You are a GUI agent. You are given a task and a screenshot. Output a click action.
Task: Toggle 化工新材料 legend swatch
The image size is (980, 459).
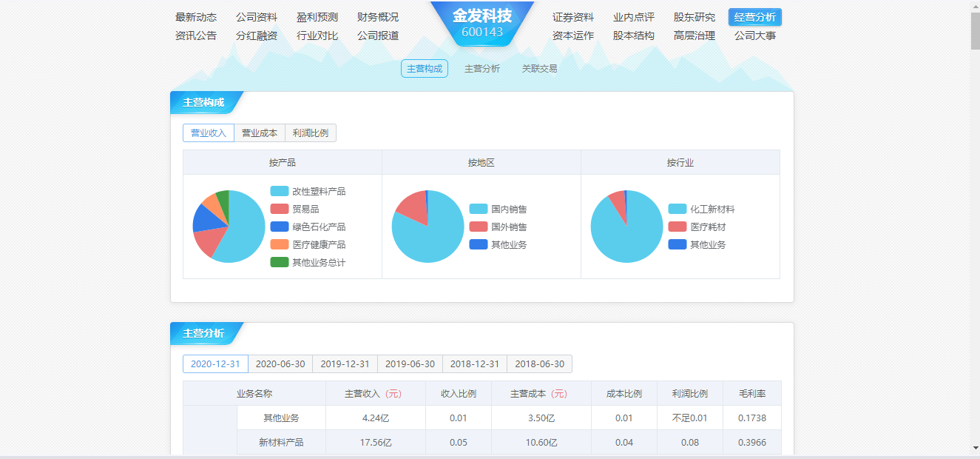677,209
